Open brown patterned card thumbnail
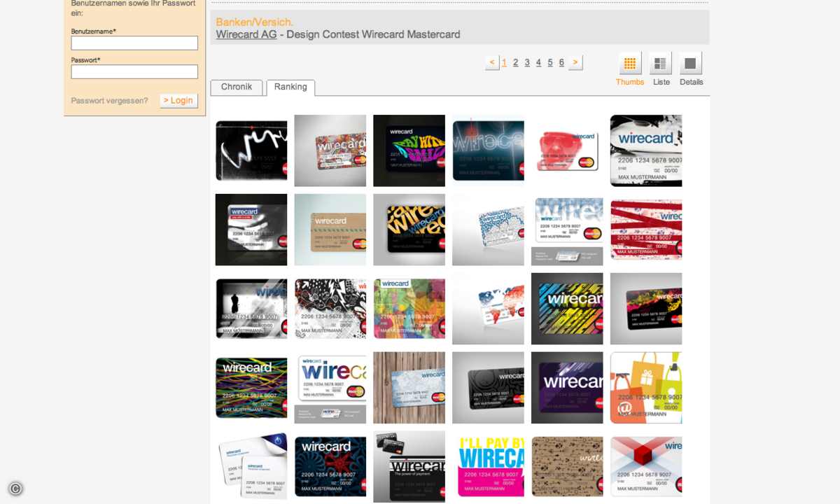Viewport: 840px width, 504px height. coord(567,466)
